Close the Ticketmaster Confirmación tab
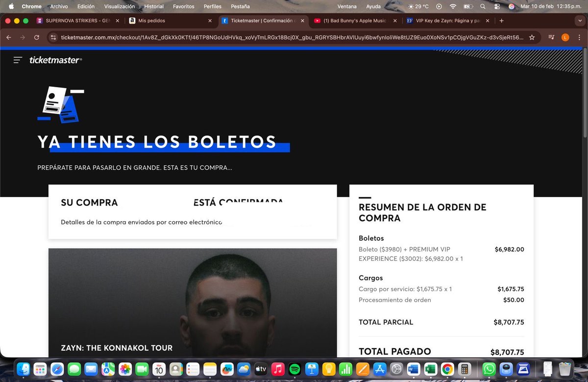This screenshot has width=588, height=382. (302, 21)
